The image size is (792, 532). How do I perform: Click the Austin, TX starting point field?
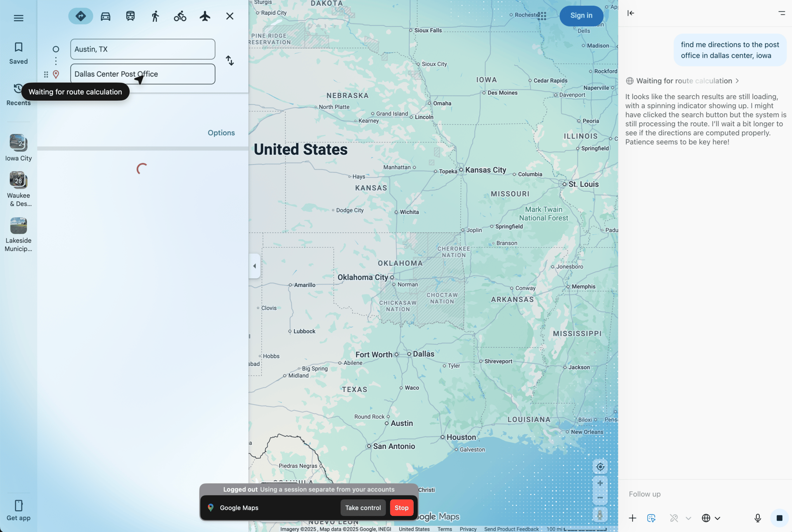142,49
